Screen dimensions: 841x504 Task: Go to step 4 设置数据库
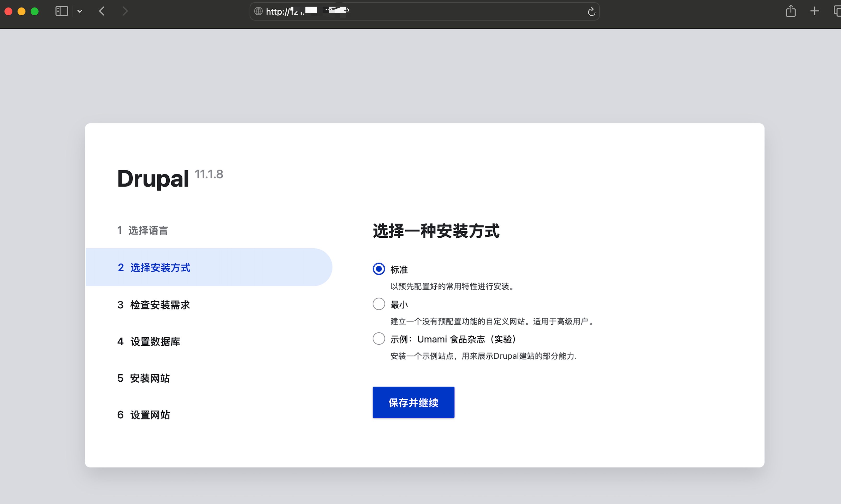point(149,342)
